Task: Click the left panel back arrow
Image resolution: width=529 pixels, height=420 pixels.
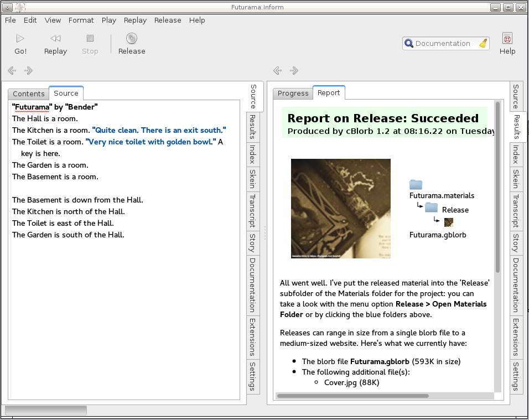Action: [12, 70]
